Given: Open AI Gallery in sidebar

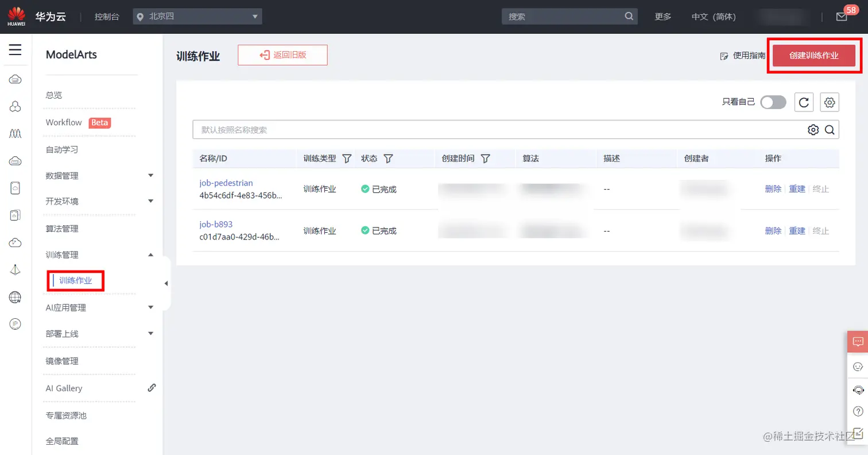Looking at the screenshot, I should tap(64, 388).
